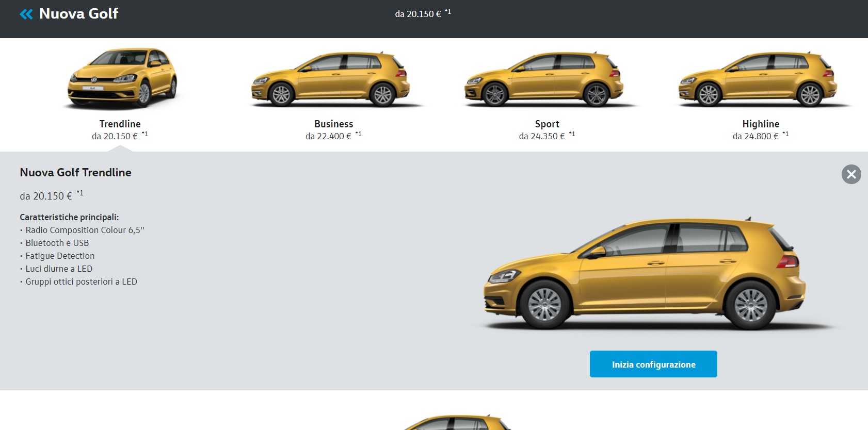Click the Nuova Golf Trendline panel heading

(x=75, y=173)
